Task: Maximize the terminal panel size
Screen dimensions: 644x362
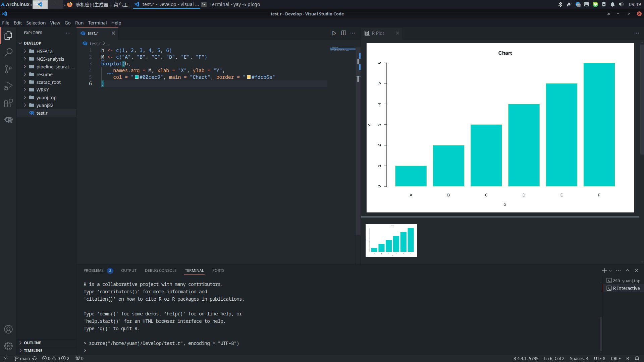Action: pyautogui.click(x=628, y=270)
